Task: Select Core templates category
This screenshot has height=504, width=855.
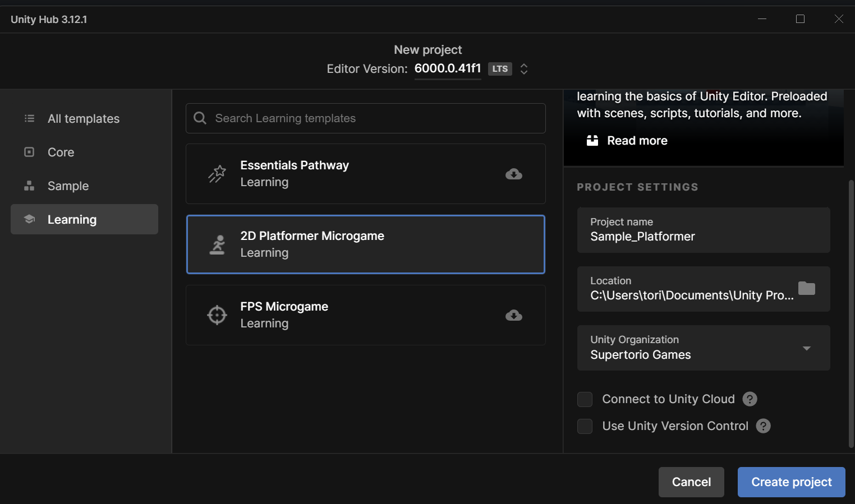Action: (84, 152)
